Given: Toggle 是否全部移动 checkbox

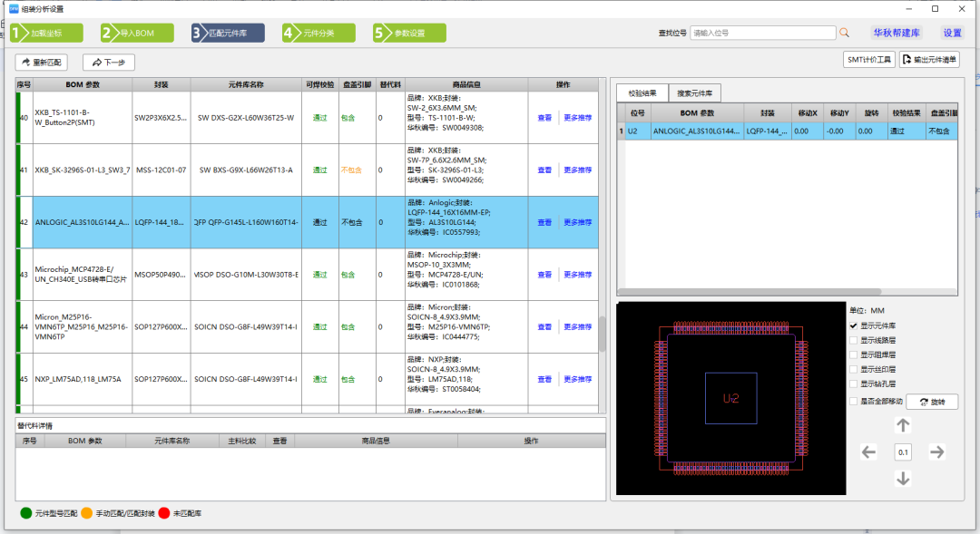Looking at the screenshot, I should tap(854, 401).
